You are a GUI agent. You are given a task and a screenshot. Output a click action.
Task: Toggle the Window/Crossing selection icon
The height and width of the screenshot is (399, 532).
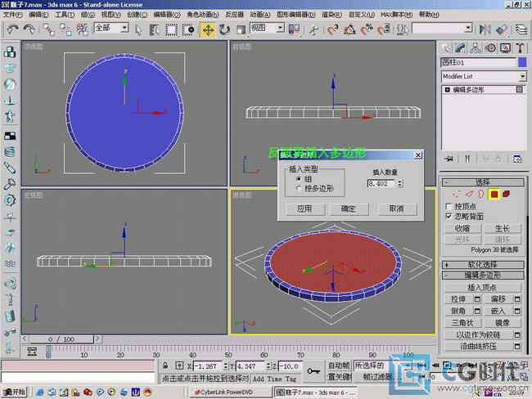click(188, 29)
